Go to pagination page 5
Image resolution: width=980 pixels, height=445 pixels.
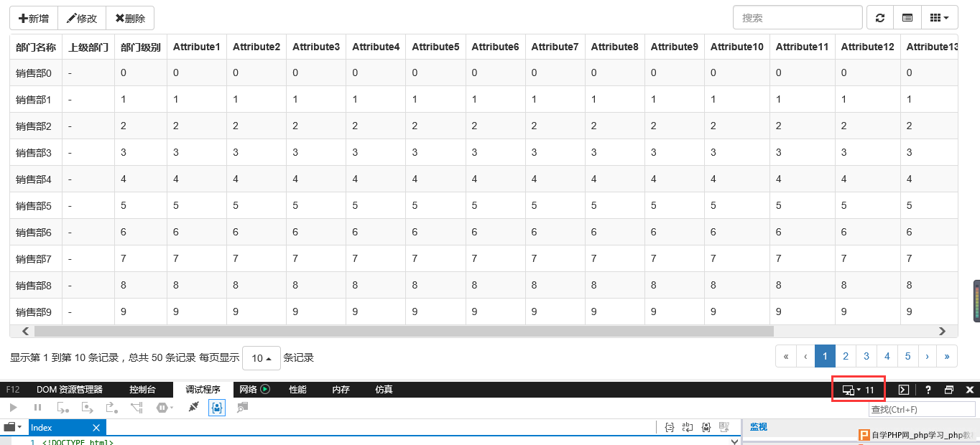(908, 356)
